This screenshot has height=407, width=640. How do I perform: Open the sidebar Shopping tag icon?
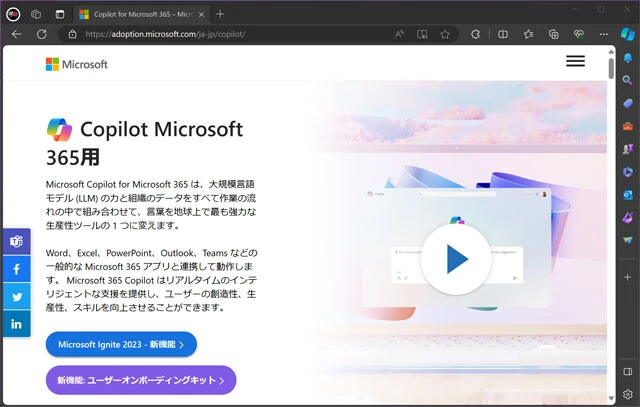(x=628, y=103)
